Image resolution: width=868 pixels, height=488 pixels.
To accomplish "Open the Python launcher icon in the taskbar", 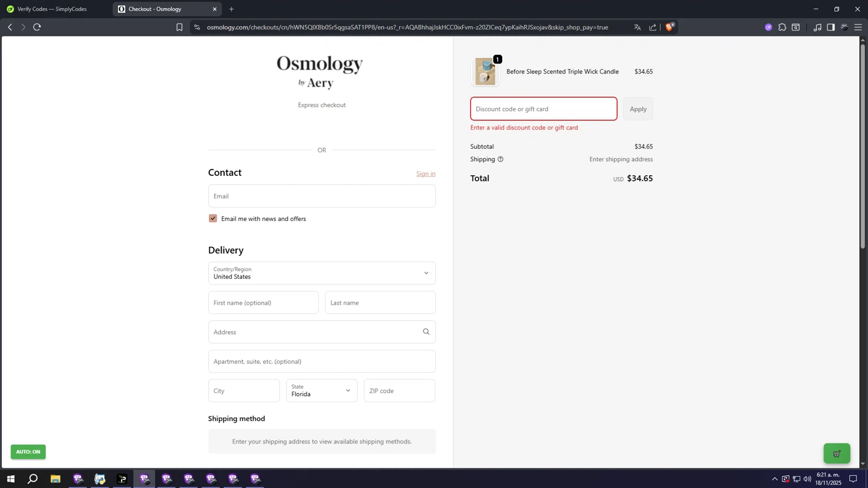I will tap(100, 479).
